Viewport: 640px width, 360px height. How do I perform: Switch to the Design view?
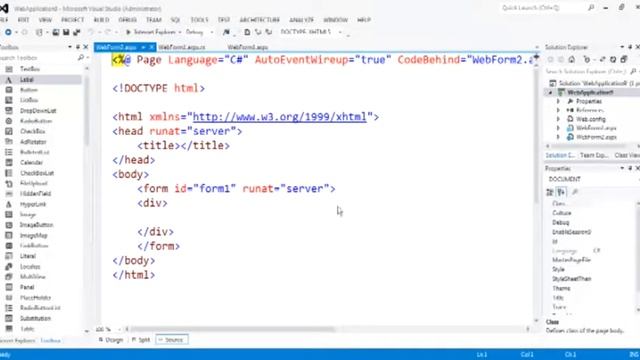111,340
